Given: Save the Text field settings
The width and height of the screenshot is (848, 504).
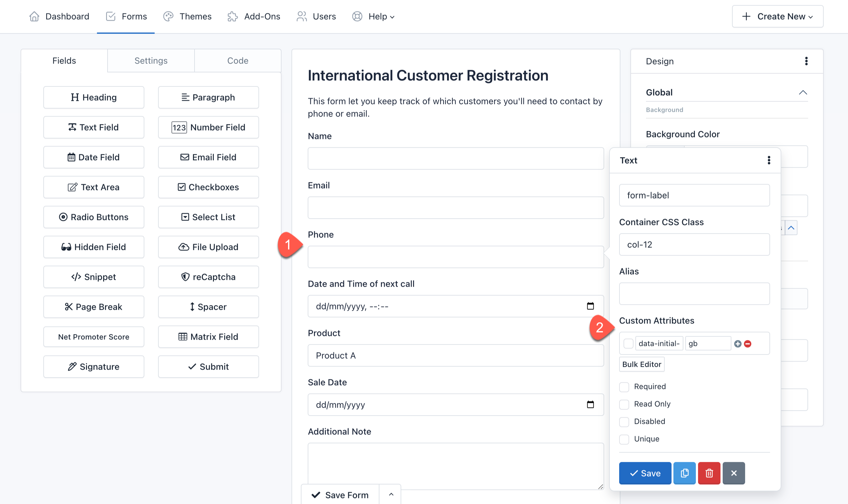Looking at the screenshot, I should tap(645, 473).
